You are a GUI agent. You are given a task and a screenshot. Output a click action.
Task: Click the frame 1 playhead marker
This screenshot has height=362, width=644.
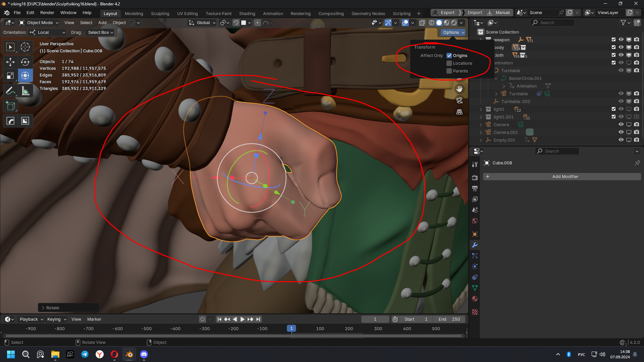click(291, 329)
